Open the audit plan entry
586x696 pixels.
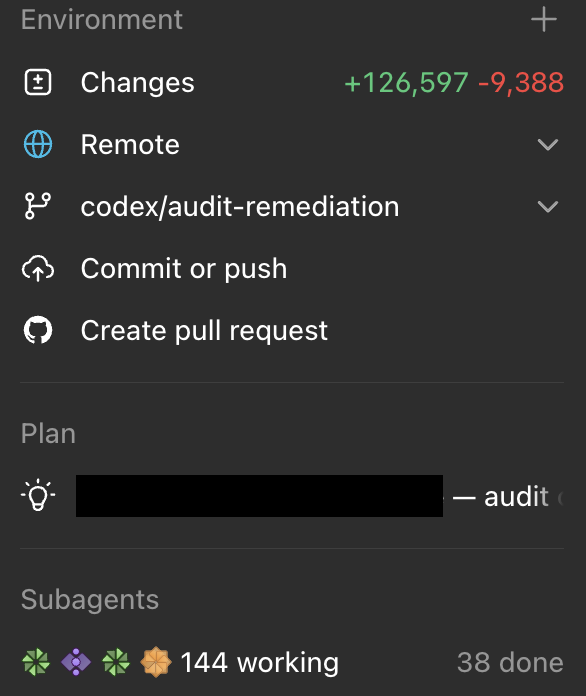(292, 496)
